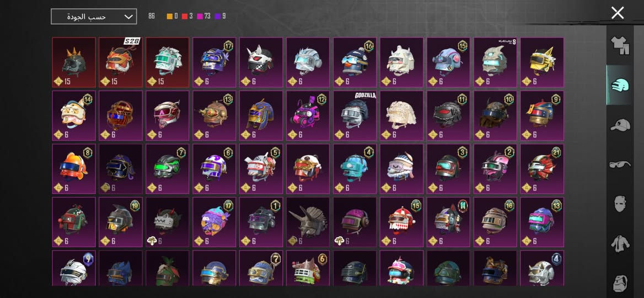Screen dimensions: 644x298
Task: Click the dropdown chevron arrow
Action: point(128,17)
